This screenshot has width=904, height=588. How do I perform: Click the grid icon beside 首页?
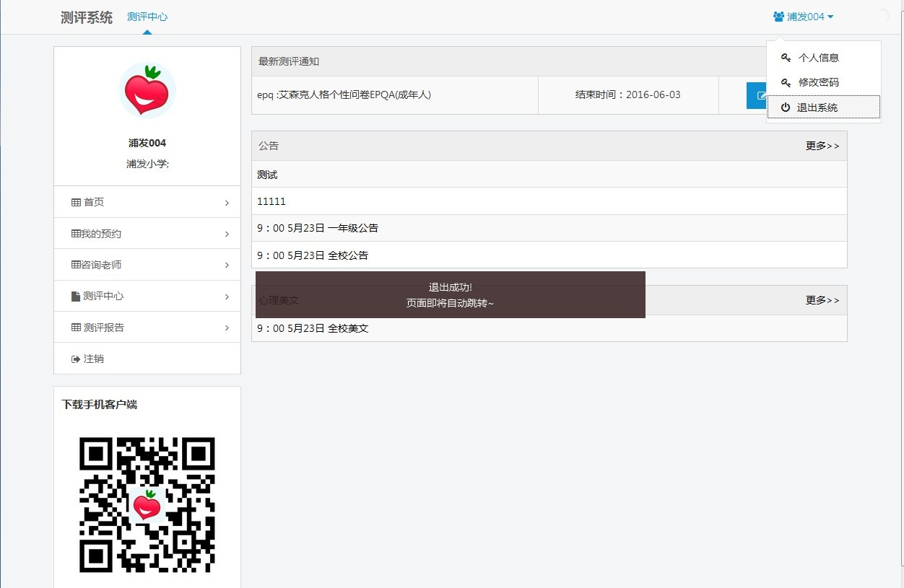76,203
